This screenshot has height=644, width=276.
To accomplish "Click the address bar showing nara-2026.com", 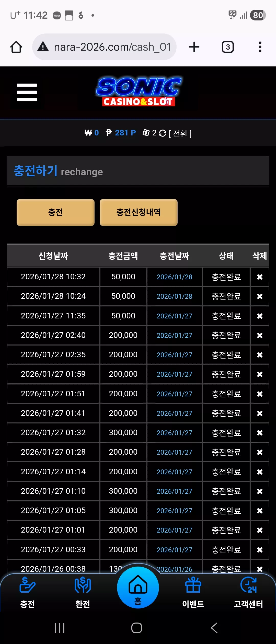I will tap(104, 47).
